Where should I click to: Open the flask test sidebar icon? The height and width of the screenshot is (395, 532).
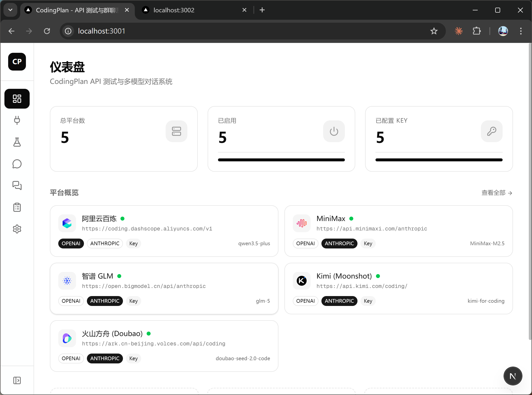click(x=17, y=142)
